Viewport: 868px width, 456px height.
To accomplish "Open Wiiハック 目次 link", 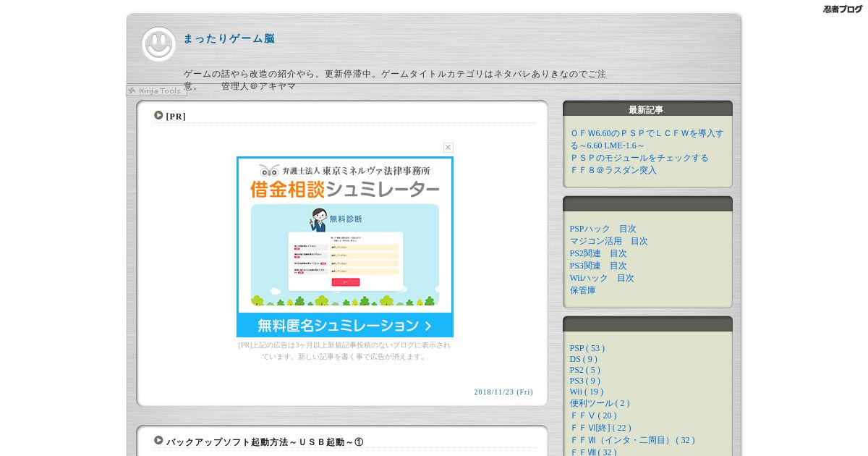I will [x=602, y=278].
